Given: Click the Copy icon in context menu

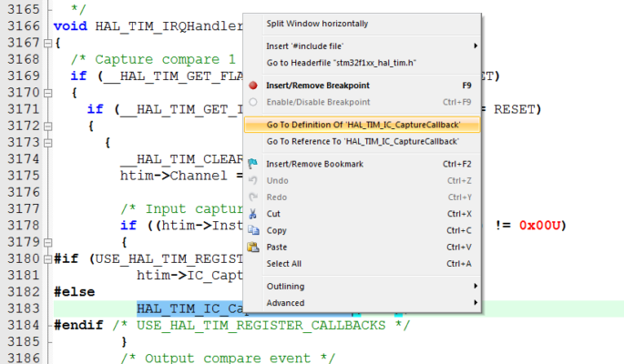Looking at the screenshot, I should 253,230.
